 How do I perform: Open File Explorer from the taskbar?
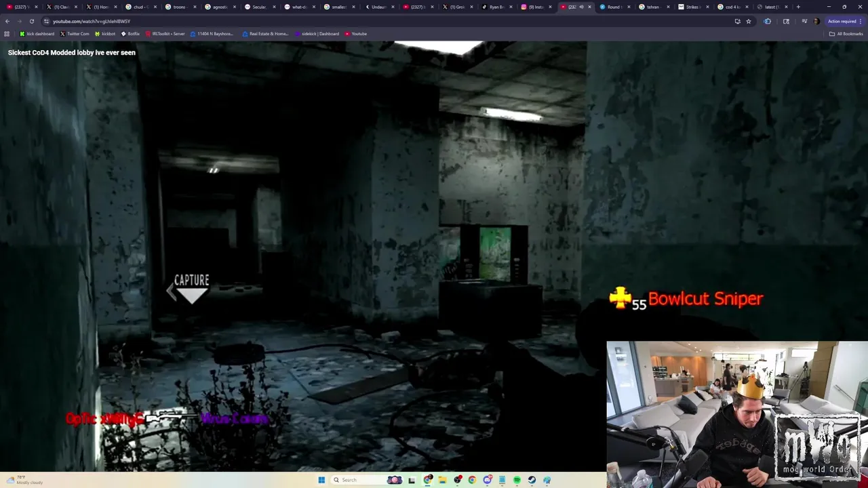pyautogui.click(x=442, y=480)
